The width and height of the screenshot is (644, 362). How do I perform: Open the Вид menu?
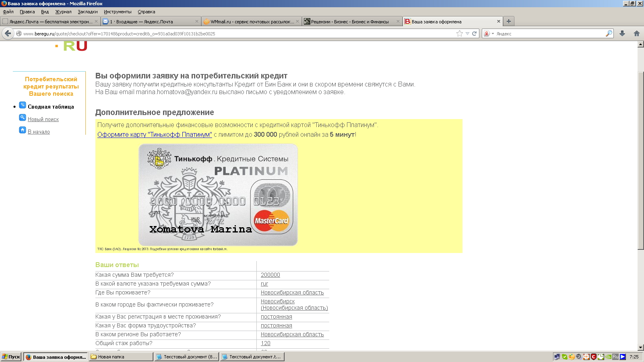coord(45,12)
